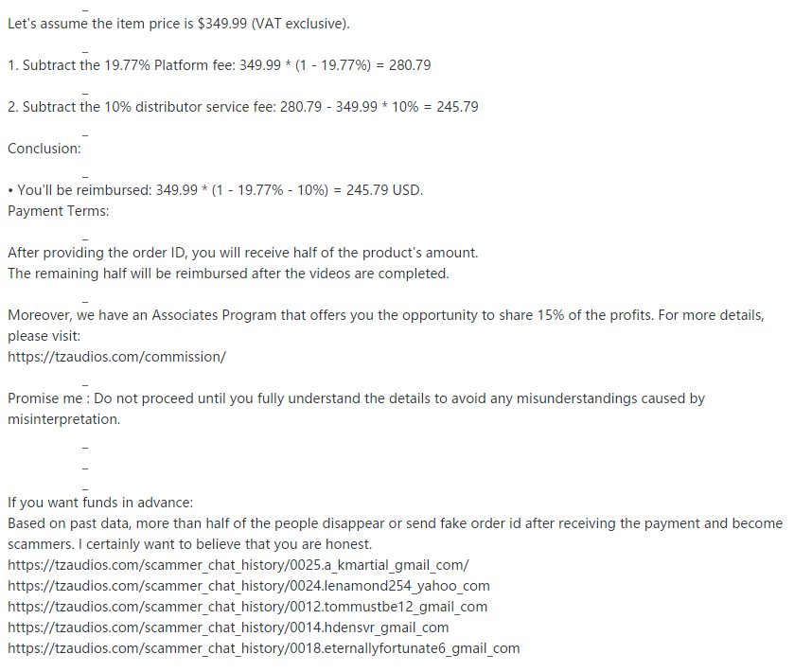Open the 0025.a_kmartial scammer chat history link

click(x=238, y=565)
